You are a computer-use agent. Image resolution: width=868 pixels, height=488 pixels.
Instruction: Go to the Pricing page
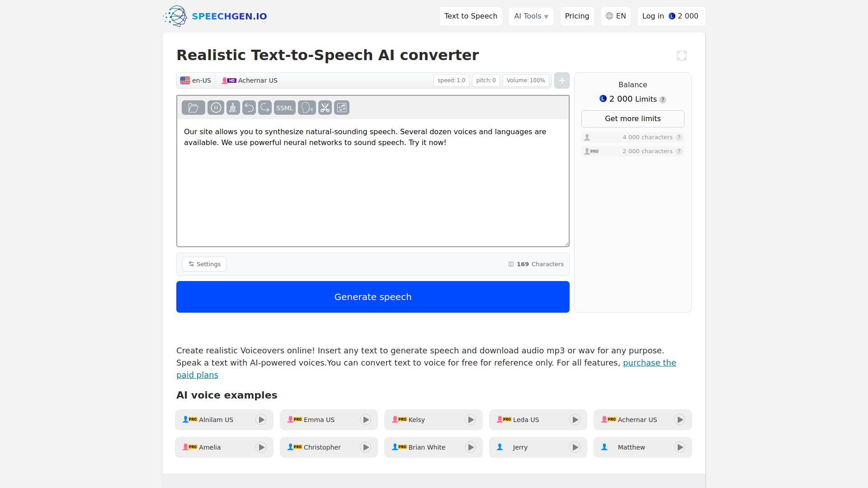tap(577, 16)
